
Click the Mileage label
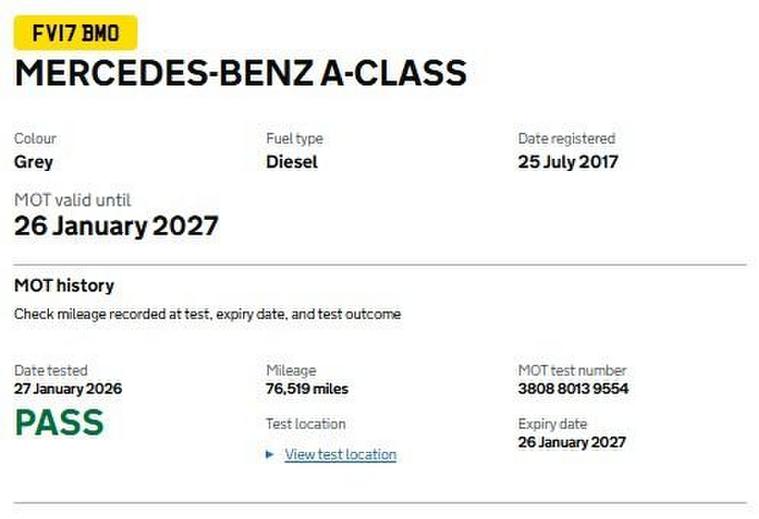pos(291,370)
